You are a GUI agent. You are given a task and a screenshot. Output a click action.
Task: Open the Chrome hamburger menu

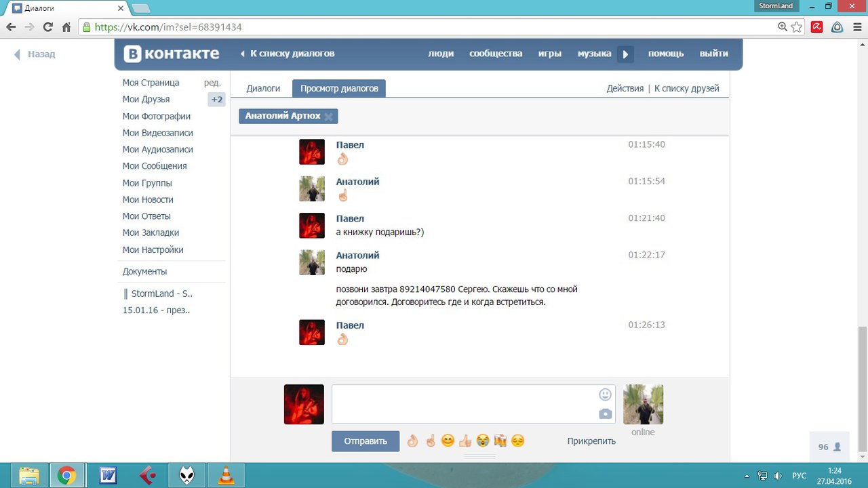[856, 27]
